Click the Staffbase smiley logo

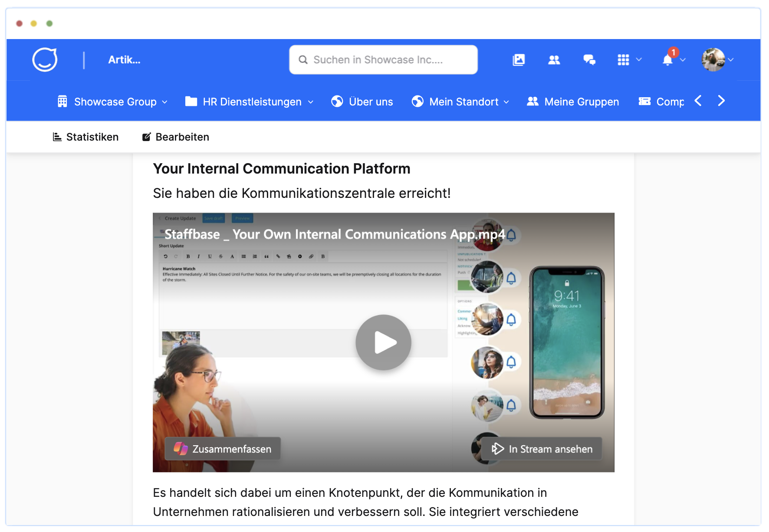pos(45,59)
